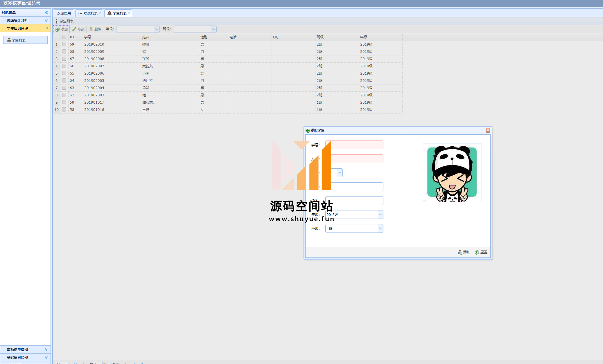Image resolution: width=603 pixels, height=364 pixels.
Task: Click the 姓名 input field in dialog
Action: [x=354, y=159]
